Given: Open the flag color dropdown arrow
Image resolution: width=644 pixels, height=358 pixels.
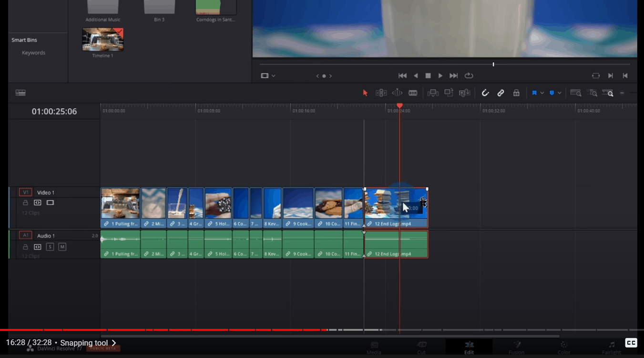Looking at the screenshot, I should [542, 93].
